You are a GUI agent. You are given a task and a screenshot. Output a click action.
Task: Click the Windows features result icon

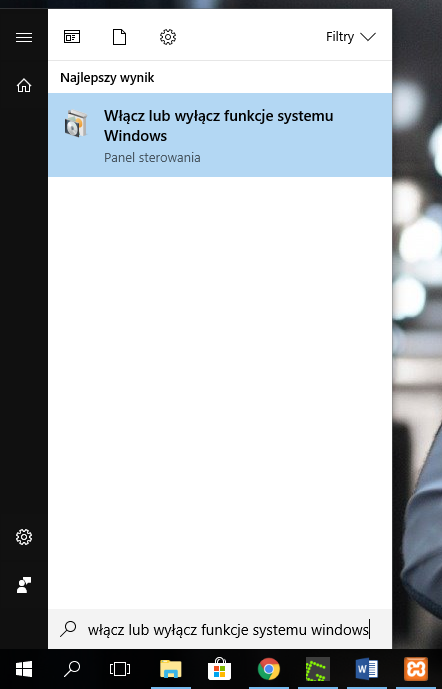pos(76,123)
